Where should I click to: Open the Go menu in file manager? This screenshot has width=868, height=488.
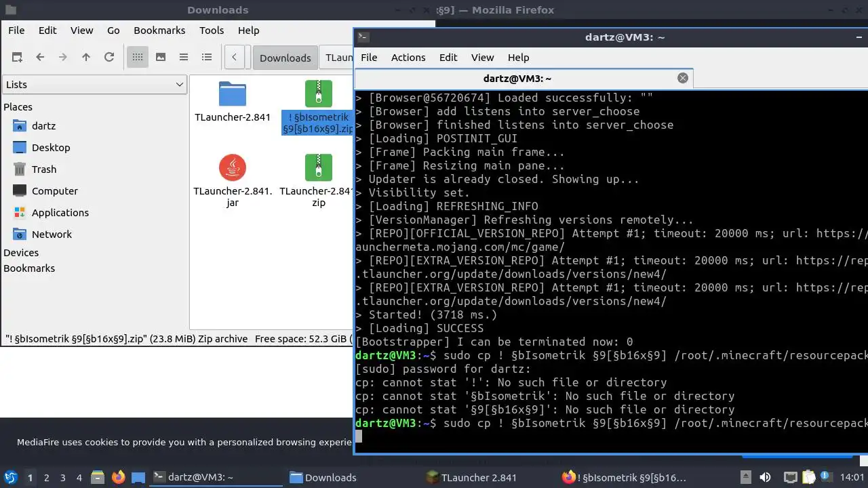tap(113, 30)
